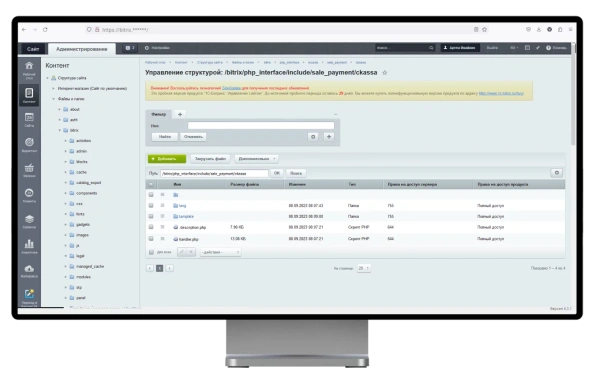Check the description.php row checkbox
Image resolution: width=600 pixels, height=371 pixels.
point(151,227)
